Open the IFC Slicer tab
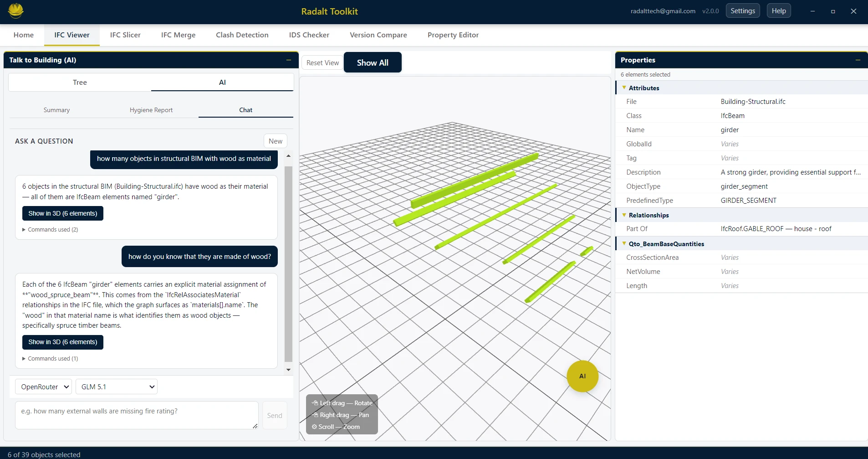This screenshot has height=459, width=868. 125,35
